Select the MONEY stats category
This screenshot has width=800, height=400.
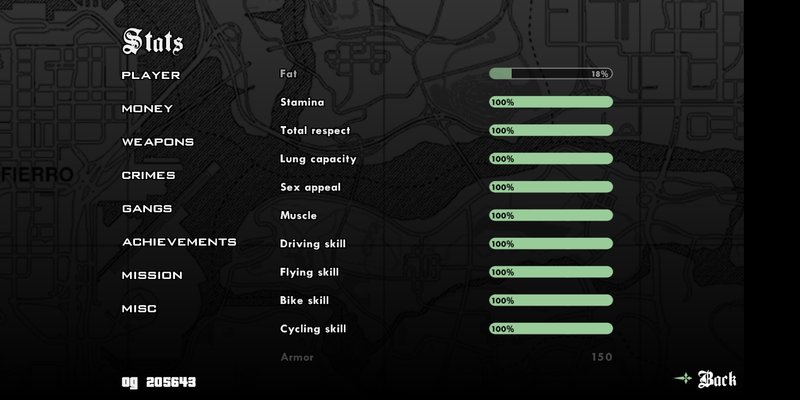tap(147, 108)
